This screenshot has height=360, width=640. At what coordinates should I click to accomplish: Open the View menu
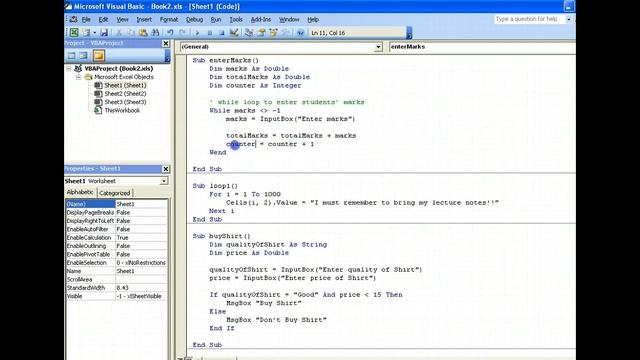(122, 20)
